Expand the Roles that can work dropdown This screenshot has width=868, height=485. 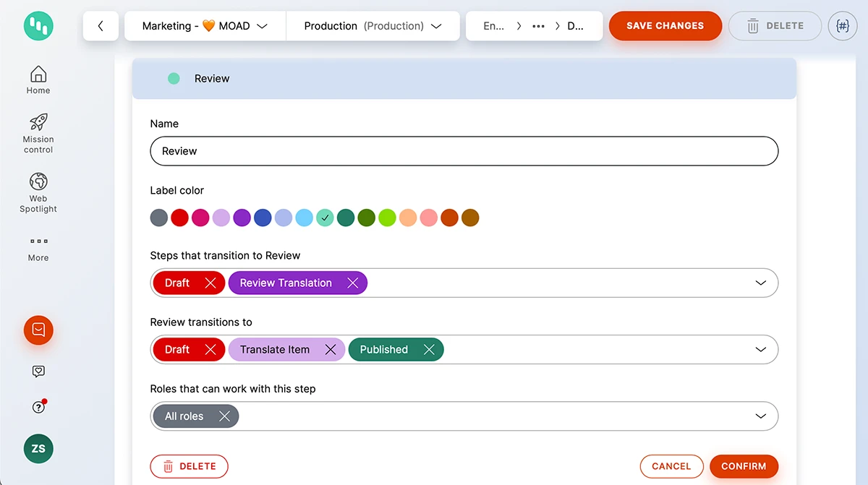pos(760,416)
